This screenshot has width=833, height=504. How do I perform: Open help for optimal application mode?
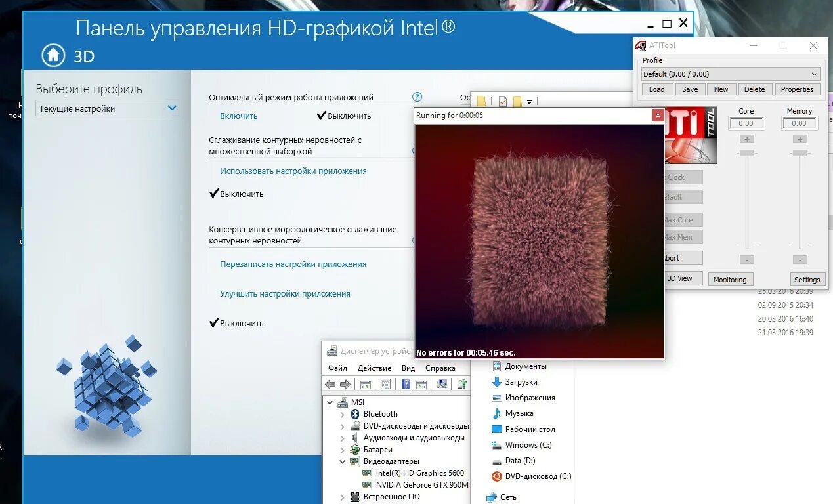pos(417,96)
